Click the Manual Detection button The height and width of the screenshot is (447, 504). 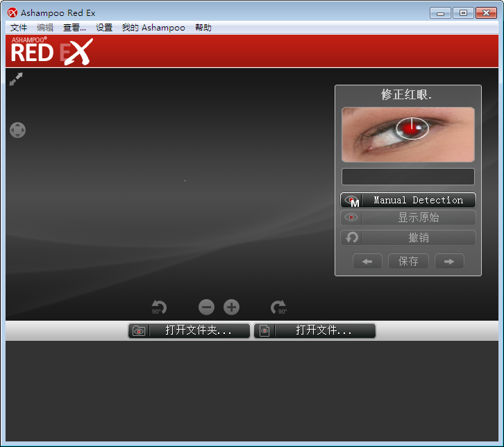click(x=408, y=200)
